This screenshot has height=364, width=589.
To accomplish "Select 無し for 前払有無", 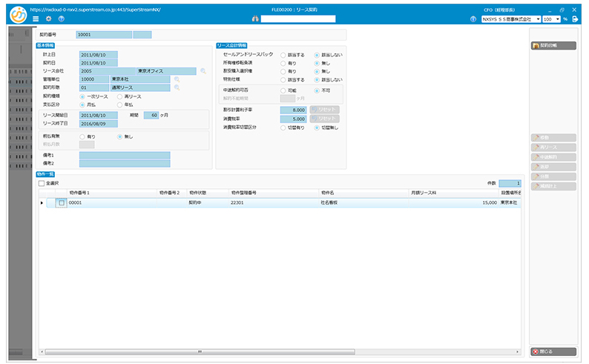I will pos(119,137).
